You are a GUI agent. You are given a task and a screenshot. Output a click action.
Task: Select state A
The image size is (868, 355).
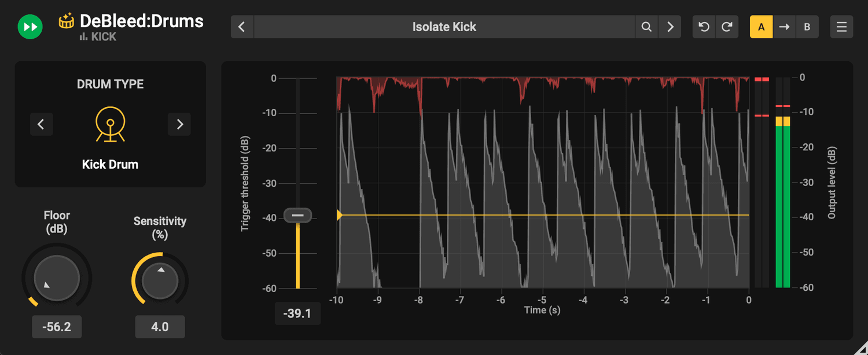(761, 27)
